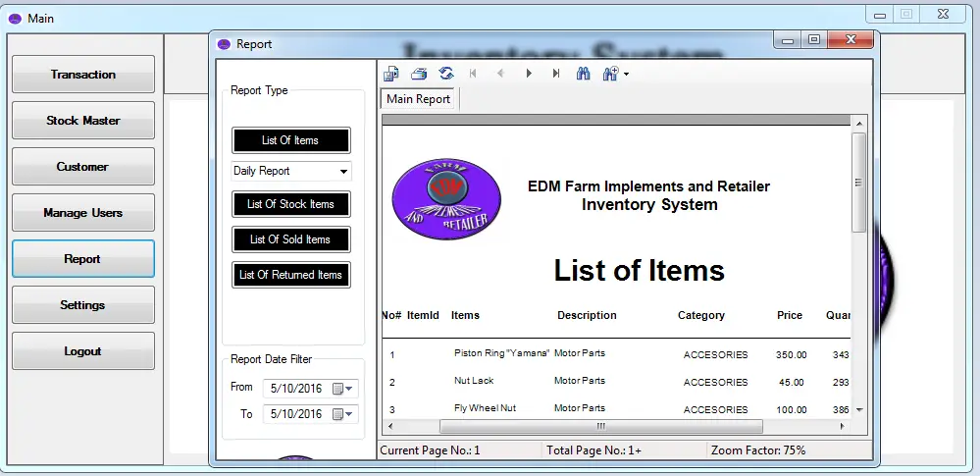Open Manage Users in Main window
Screen dimensions: 980x476
pos(83,213)
